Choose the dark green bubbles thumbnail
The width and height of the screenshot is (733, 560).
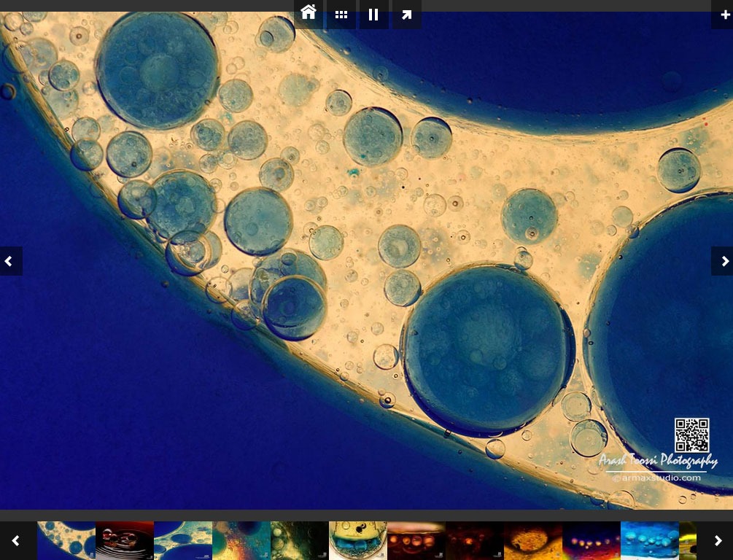[x=299, y=540]
